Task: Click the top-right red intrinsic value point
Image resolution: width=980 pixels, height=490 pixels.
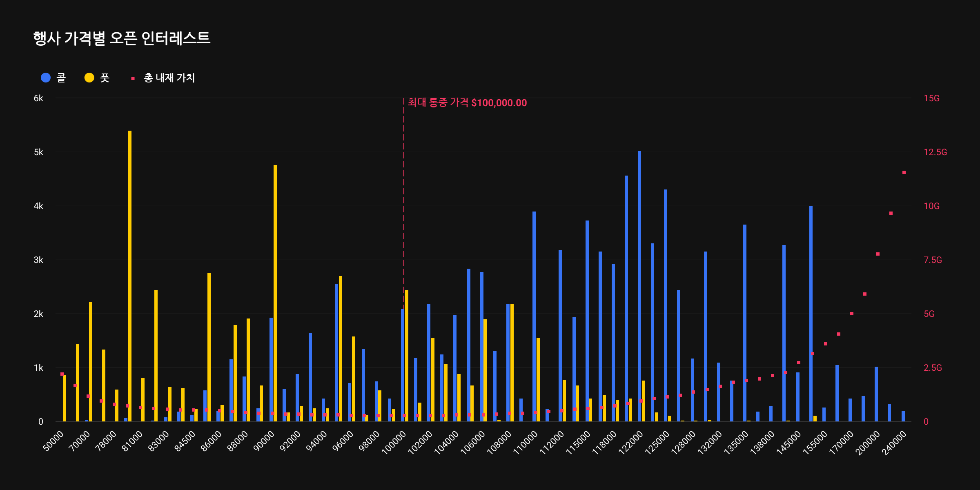Action: (x=904, y=172)
